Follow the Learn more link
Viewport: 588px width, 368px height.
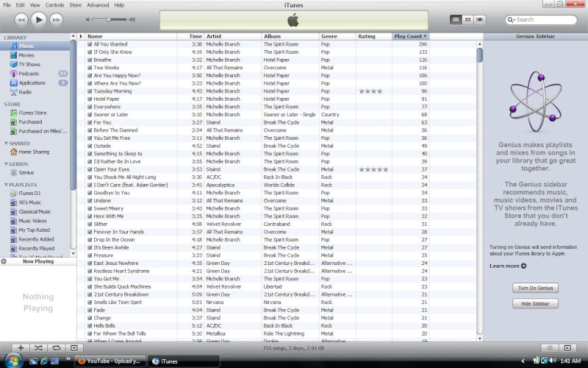click(508, 266)
